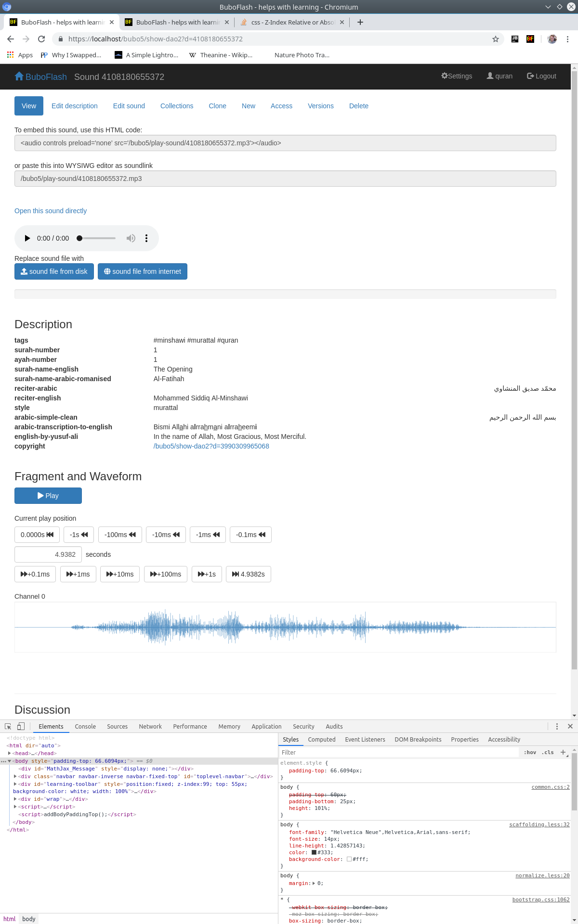Screen dimensions: 578x924
Task: Expand the head element node
Action: pyautogui.click(x=9, y=753)
